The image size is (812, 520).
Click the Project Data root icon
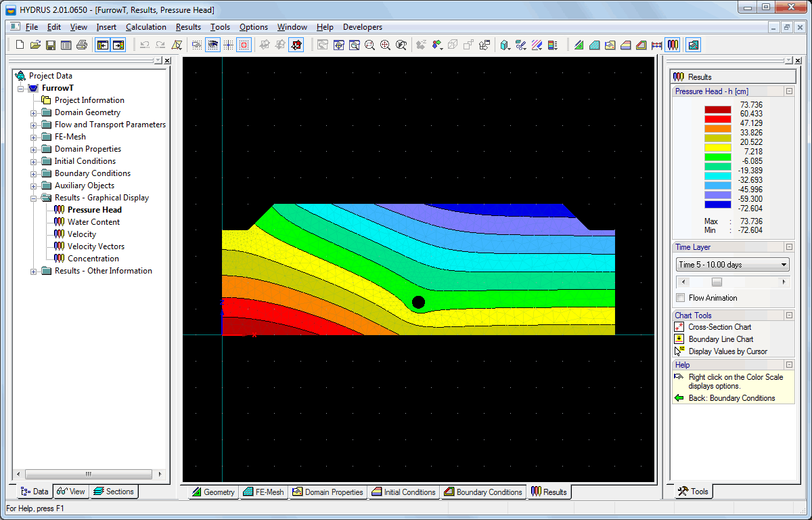pyautogui.click(x=20, y=76)
